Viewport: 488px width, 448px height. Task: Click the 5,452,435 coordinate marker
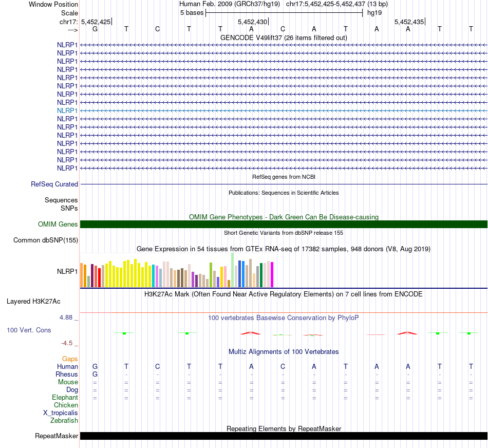(x=409, y=22)
